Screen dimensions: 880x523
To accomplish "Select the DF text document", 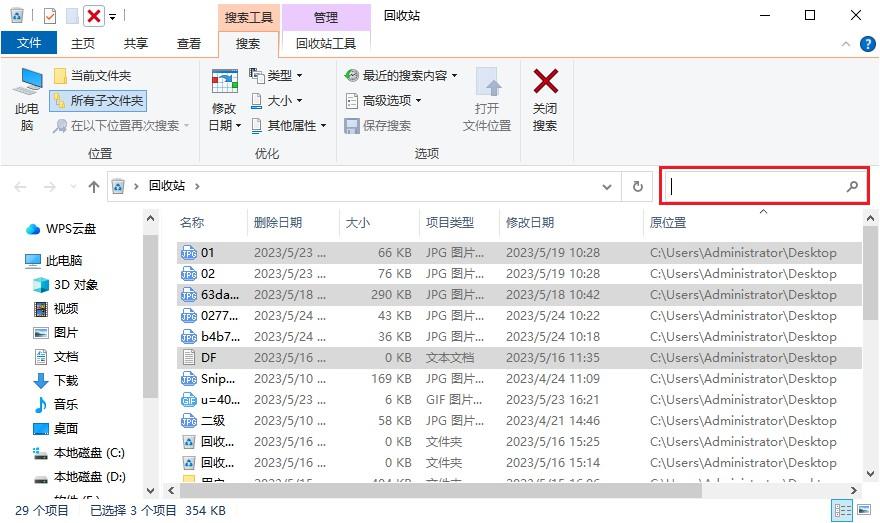I will [x=519, y=357].
